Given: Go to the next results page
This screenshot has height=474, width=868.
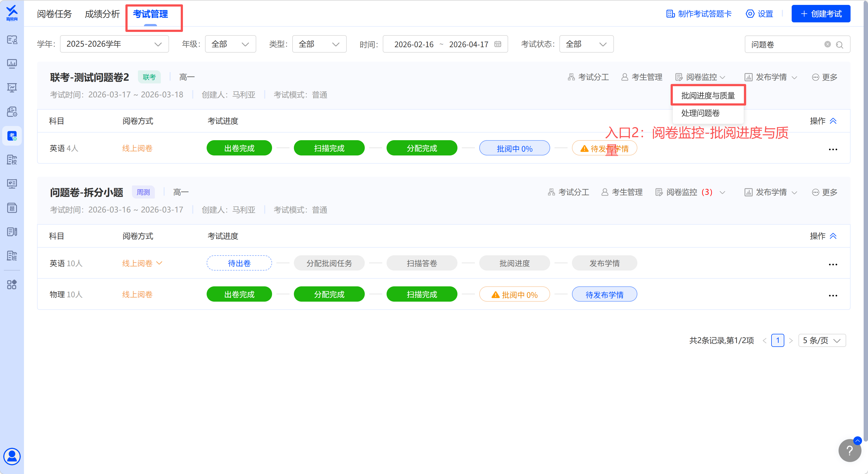Looking at the screenshot, I should pos(791,340).
